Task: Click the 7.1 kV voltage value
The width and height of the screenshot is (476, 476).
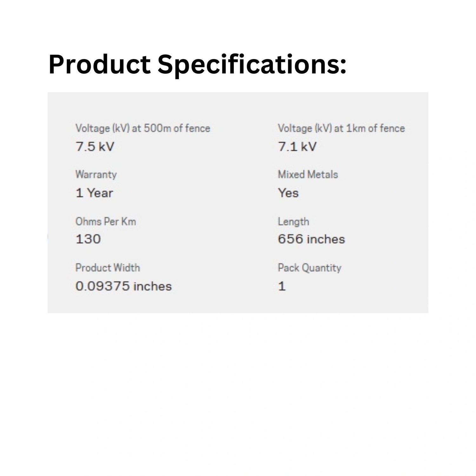Action: pos(297,147)
